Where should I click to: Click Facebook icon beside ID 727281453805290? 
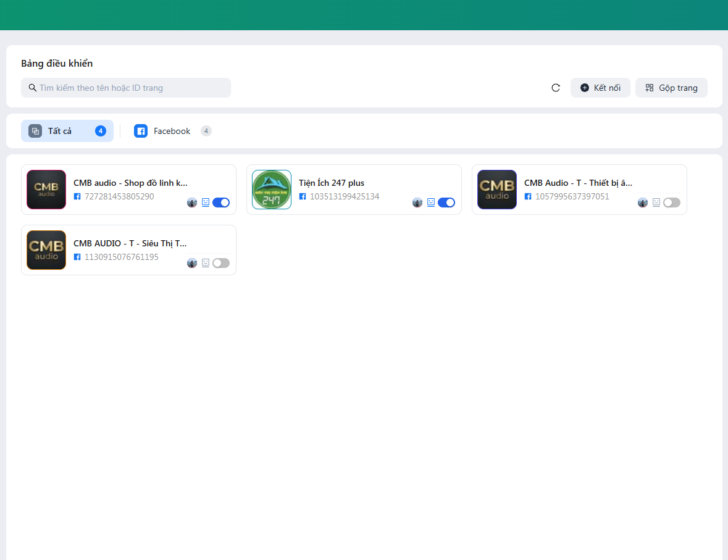[77, 196]
